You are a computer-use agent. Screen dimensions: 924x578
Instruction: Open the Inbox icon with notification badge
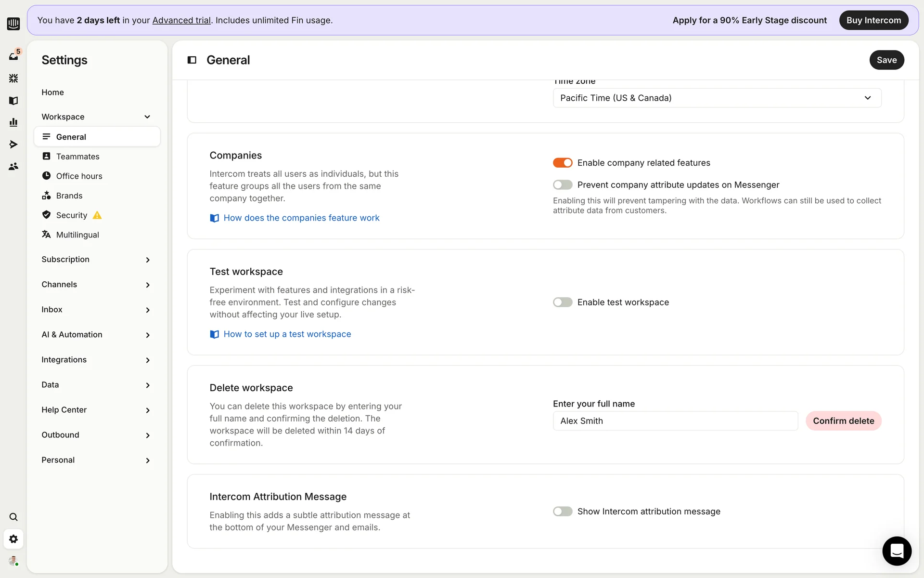13,56
